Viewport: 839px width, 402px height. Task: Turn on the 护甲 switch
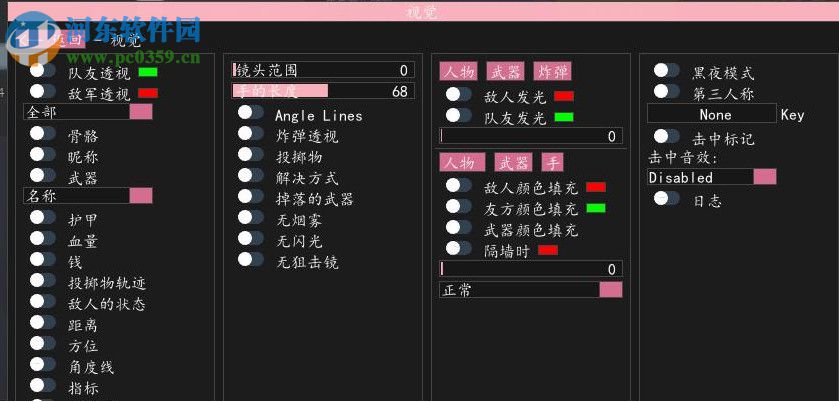pos(43,217)
